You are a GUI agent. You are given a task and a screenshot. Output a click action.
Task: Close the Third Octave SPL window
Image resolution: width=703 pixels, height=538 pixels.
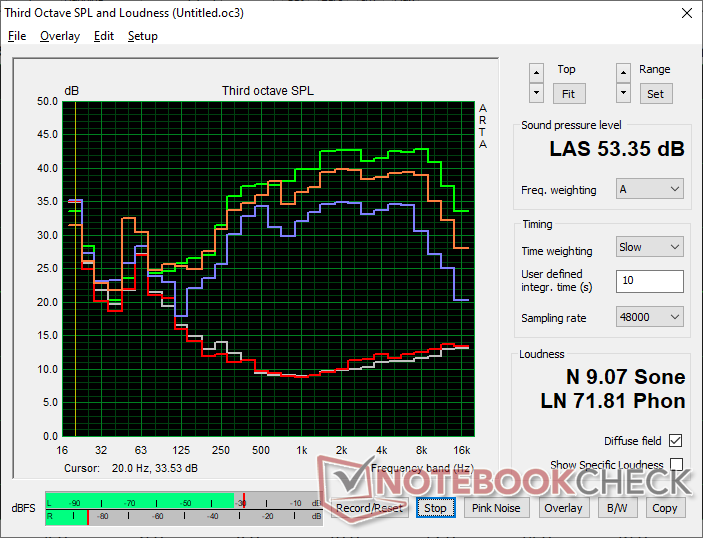pos(685,14)
